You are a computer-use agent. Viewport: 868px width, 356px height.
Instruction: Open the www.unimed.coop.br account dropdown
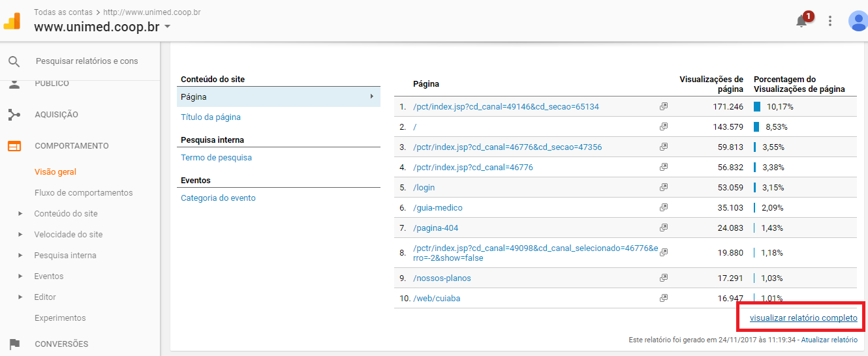pos(102,27)
